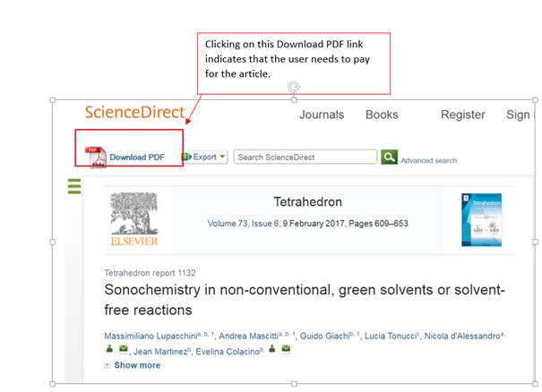This screenshot has width=542, height=392.
Task: Click the rotation handle above the image
Action: pyautogui.click(x=293, y=87)
